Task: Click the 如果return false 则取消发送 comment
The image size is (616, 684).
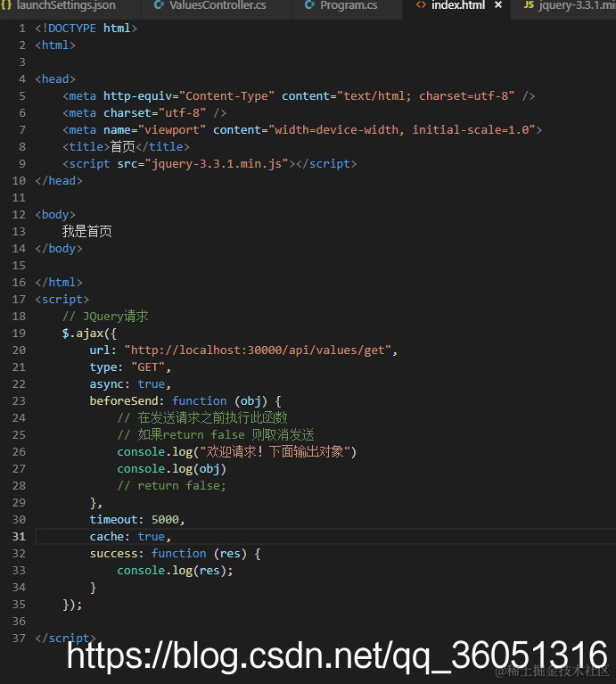Action: [216, 435]
